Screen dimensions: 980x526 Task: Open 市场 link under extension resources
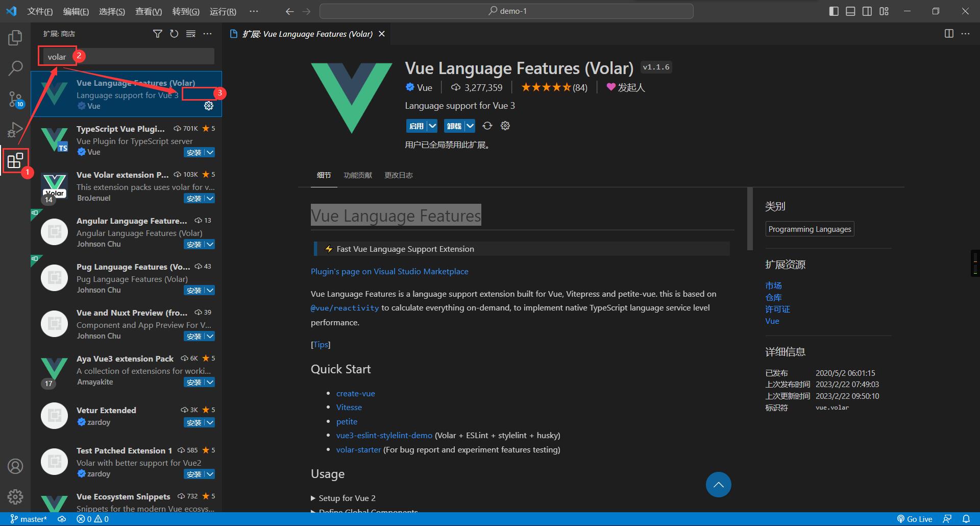point(773,285)
